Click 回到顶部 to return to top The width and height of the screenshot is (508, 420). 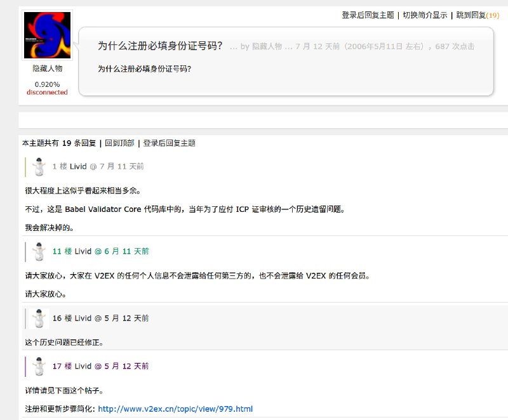pos(118,143)
